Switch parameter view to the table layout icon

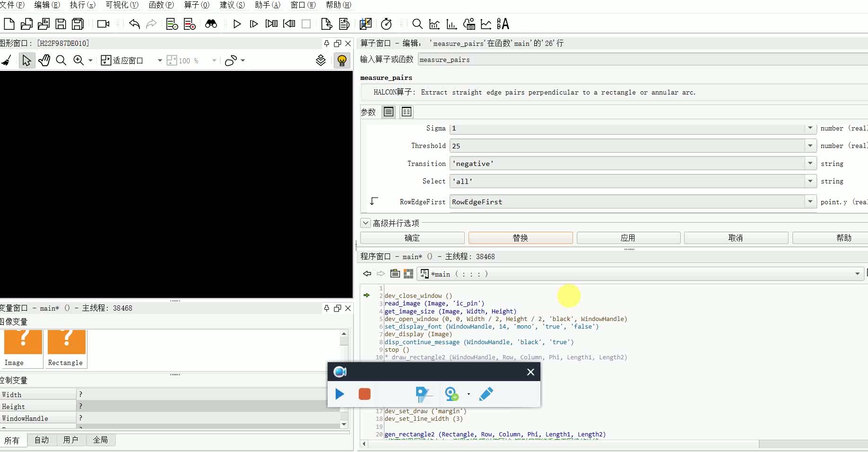click(x=406, y=112)
